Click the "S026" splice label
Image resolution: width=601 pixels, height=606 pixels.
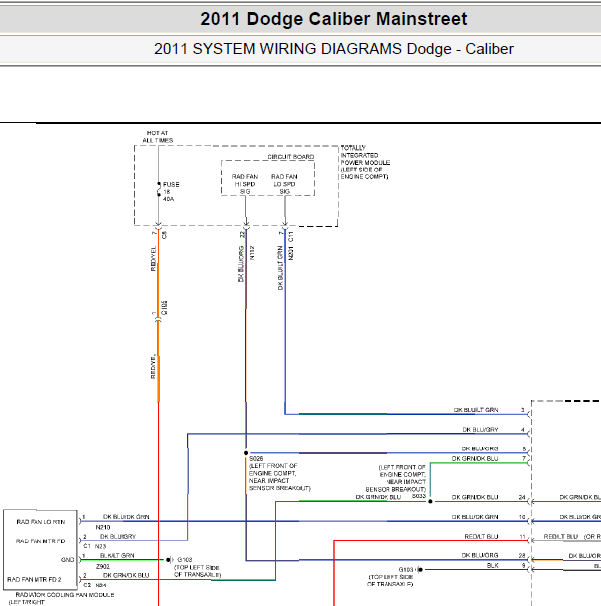[x=256, y=458]
